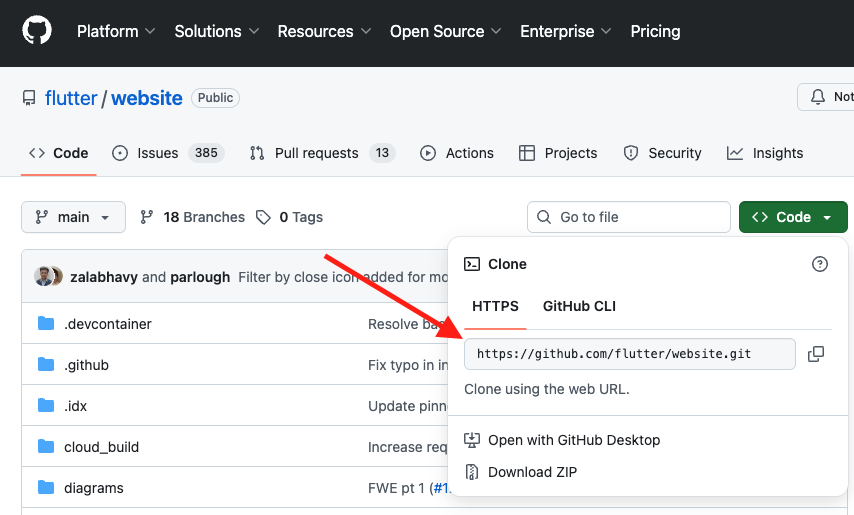
Task: Click the 385 issues counter
Action: (206, 153)
